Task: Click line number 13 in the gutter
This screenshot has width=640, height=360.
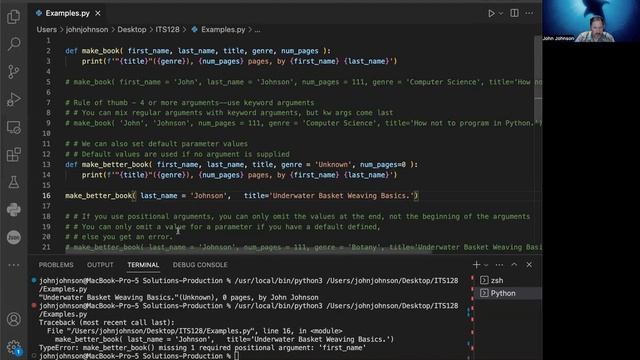Action: [46, 164]
